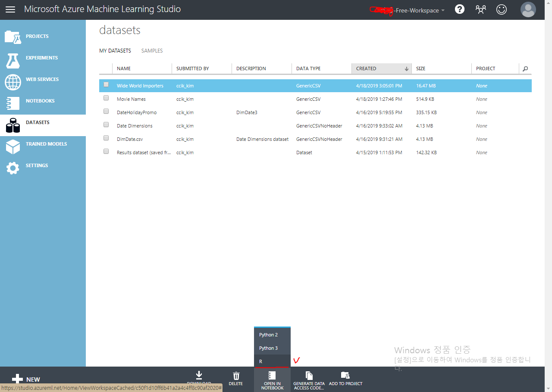This screenshot has height=392, width=552.
Task: Select the Trained Models sidebar icon
Action: pyautogui.click(x=46, y=144)
